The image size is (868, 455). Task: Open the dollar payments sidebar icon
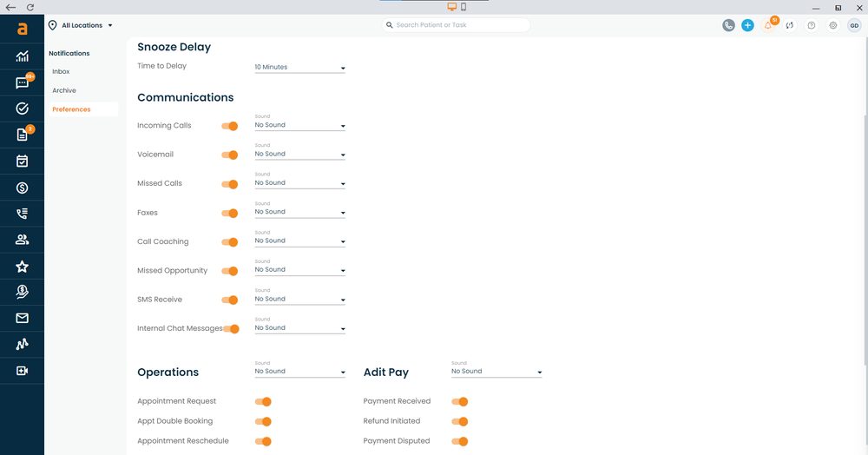(x=23, y=188)
